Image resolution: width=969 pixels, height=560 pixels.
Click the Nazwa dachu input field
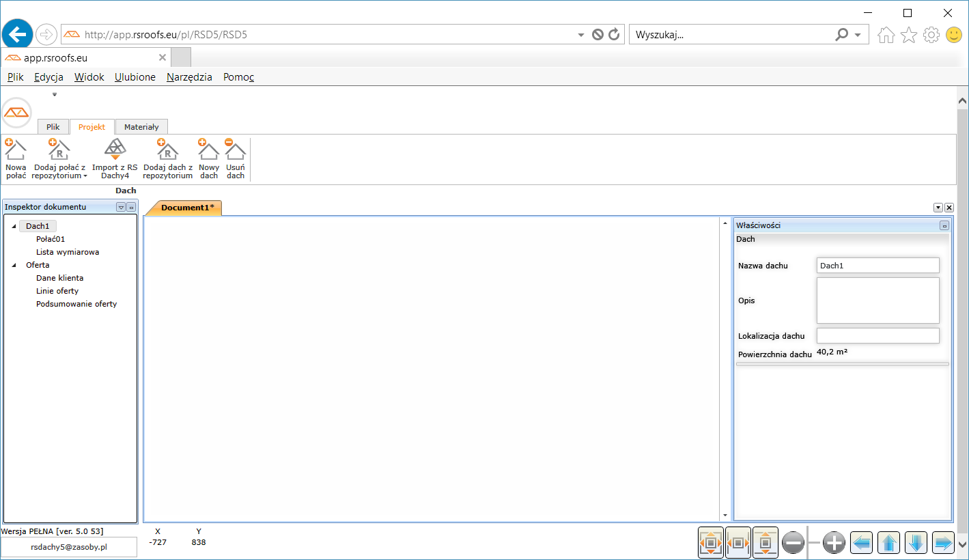(x=877, y=266)
